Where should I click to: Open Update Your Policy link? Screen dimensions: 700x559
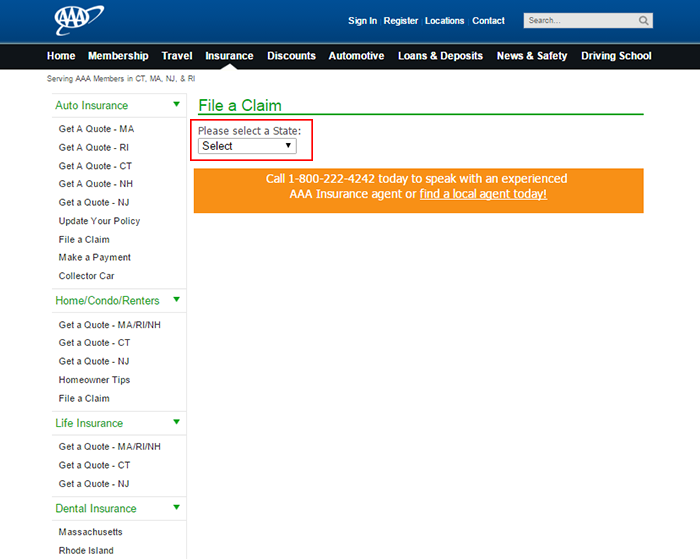coord(99,221)
